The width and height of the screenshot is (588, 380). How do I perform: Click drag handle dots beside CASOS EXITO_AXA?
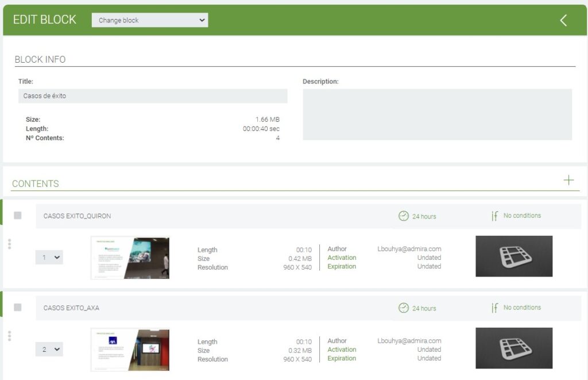click(9, 336)
